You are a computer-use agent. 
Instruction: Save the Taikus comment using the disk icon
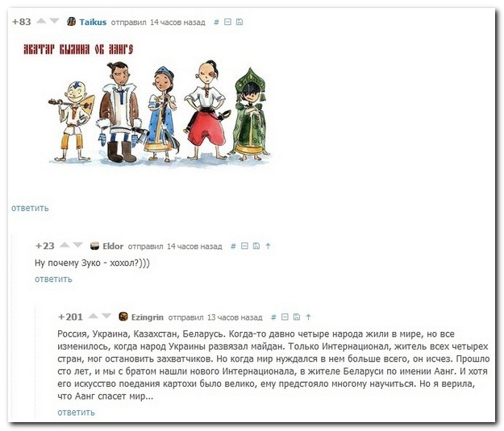click(x=240, y=22)
